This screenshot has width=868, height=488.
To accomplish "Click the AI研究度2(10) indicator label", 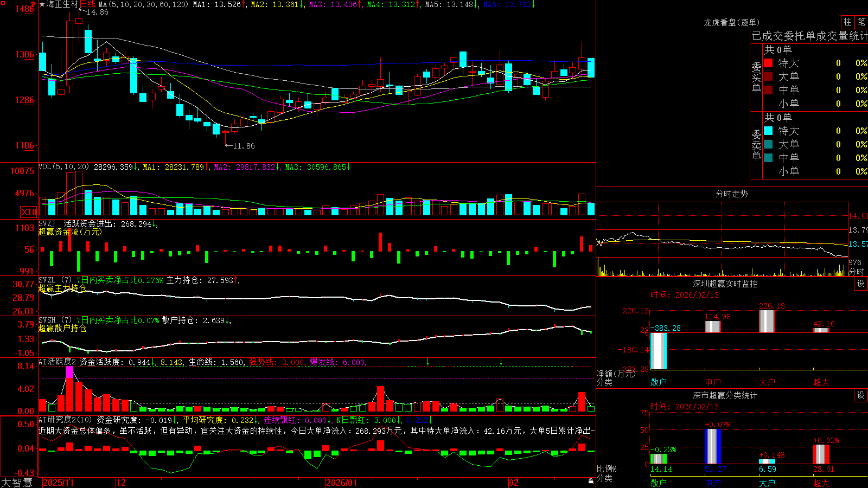I will (x=65, y=420).
